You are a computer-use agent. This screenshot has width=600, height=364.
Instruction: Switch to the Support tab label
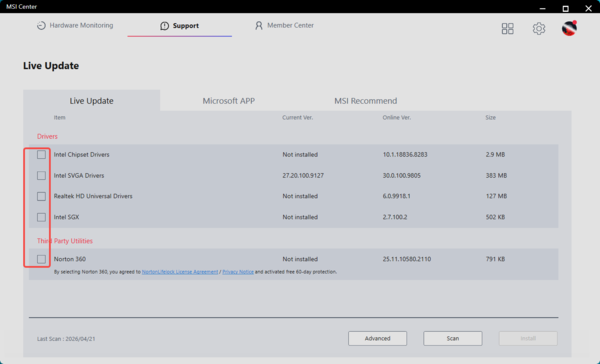[186, 26]
